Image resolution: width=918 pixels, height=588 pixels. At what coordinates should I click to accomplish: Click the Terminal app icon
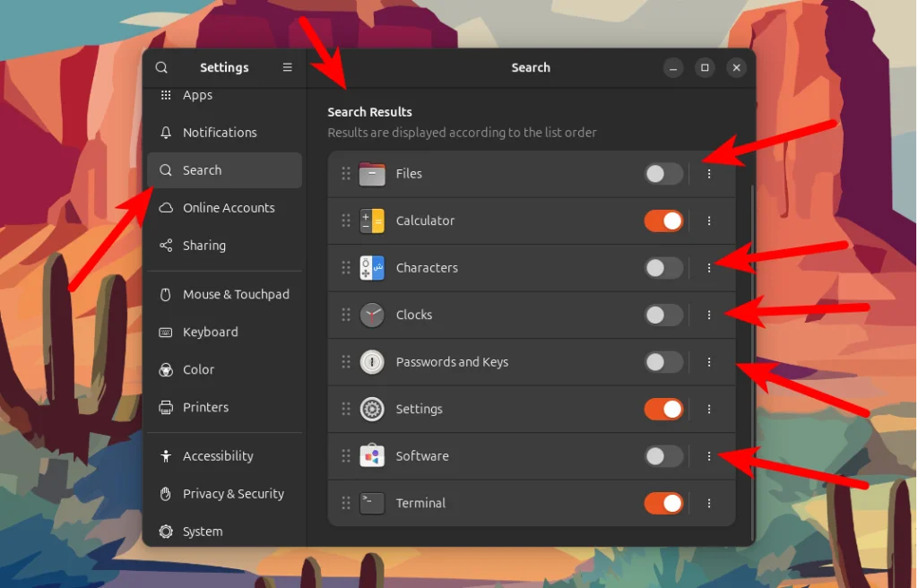click(372, 503)
